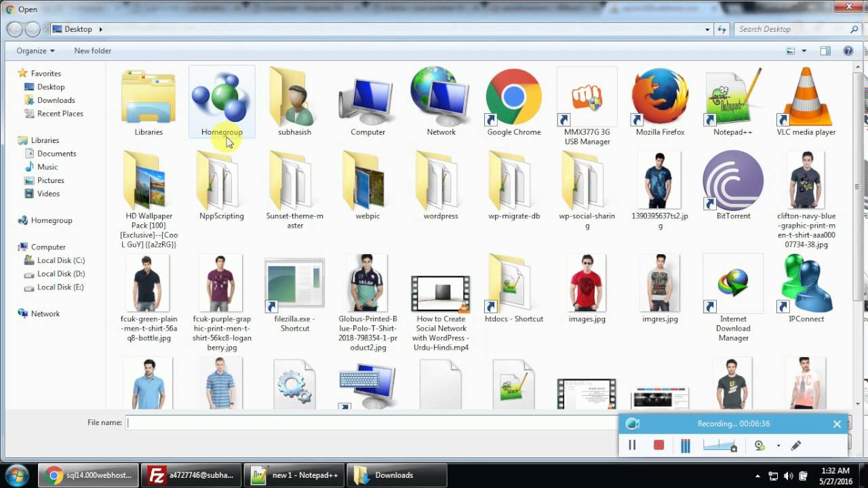Open Videos library in sidebar
The image size is (868, 488).
[x=48, y=194]
